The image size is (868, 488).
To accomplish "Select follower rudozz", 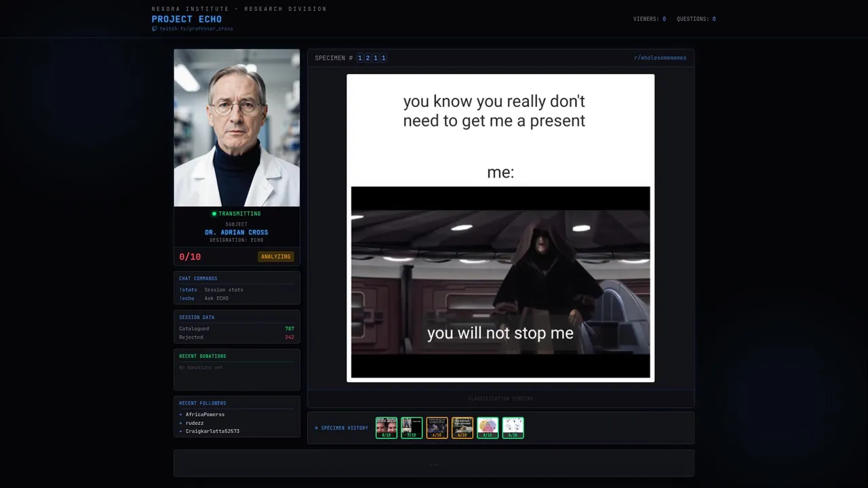I will [x=195, y=423].
